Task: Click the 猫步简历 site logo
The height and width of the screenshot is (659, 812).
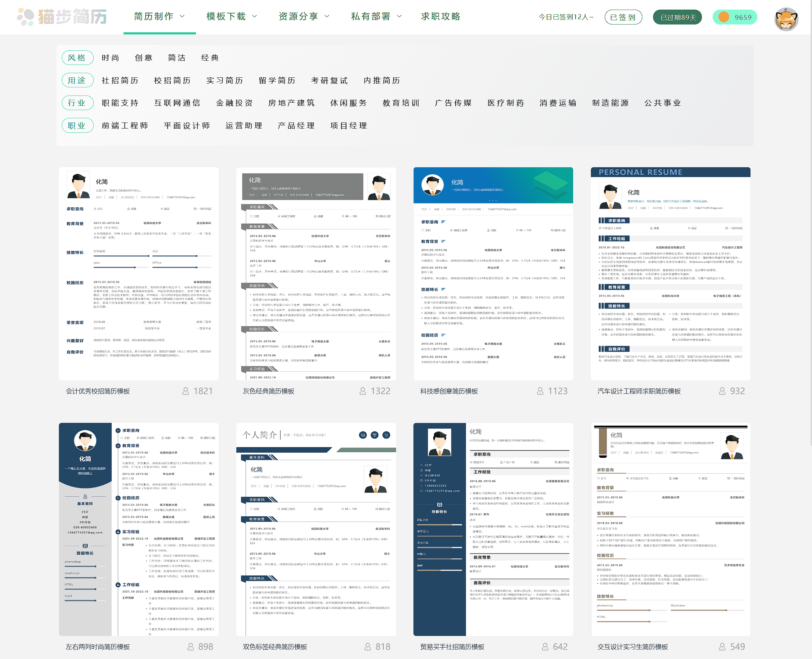Action: pos(62,16)
